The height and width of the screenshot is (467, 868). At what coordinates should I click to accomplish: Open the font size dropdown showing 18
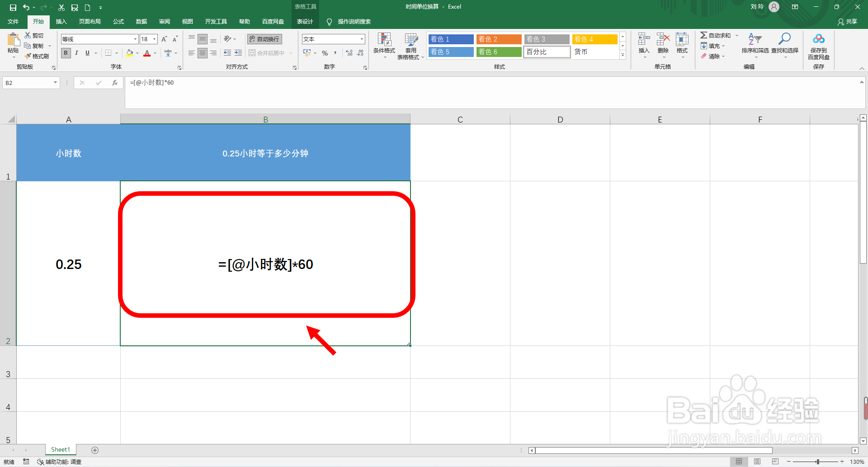(x=154, y=39)
